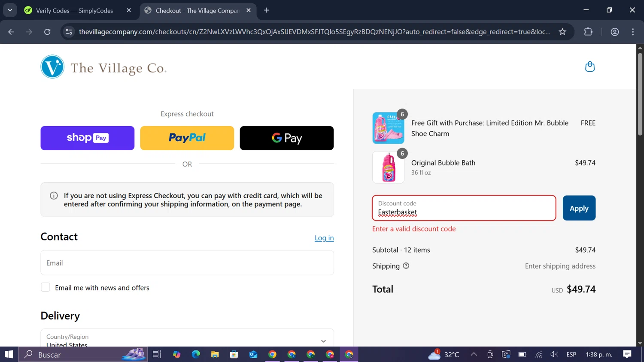
Task: Show shipping help question mark icon
Action: pyautogui.click(x=406, y=266)
